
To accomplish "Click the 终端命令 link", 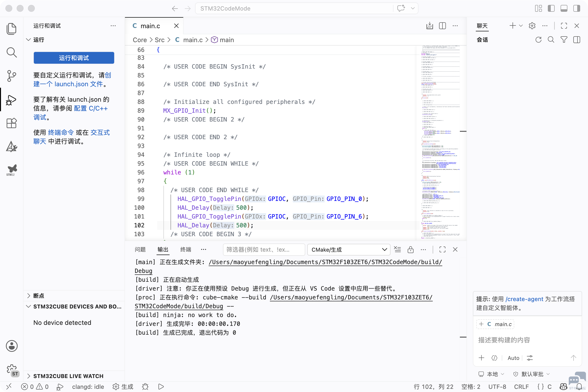I will pos(61,133).
